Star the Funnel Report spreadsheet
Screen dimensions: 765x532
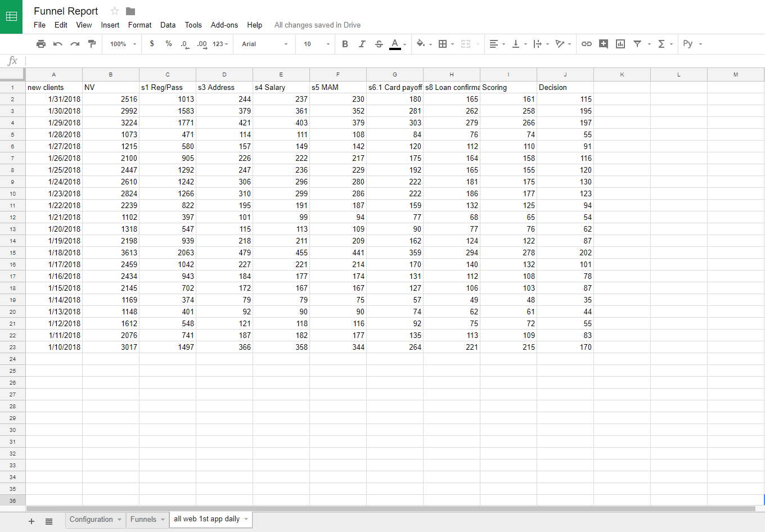tap(114, 11)
